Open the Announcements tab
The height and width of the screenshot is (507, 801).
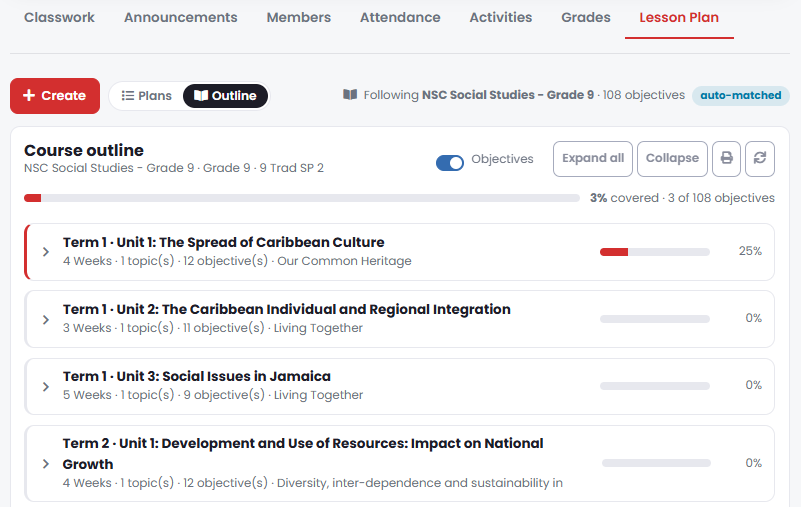(x=180, y=18)
